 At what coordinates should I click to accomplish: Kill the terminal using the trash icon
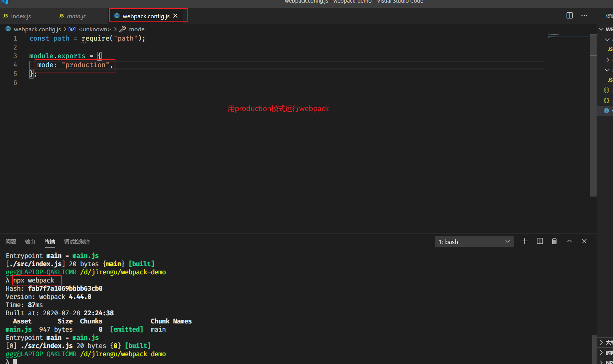554,241
